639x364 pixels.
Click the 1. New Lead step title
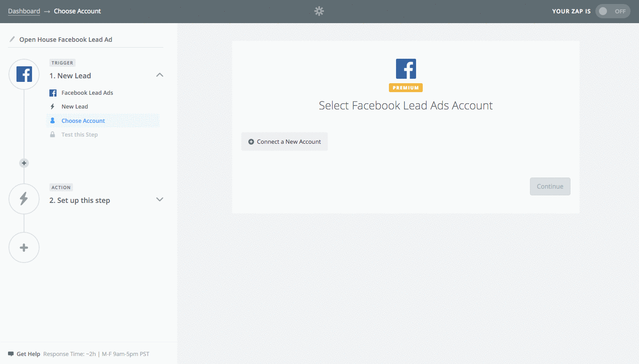click(70, 76)
